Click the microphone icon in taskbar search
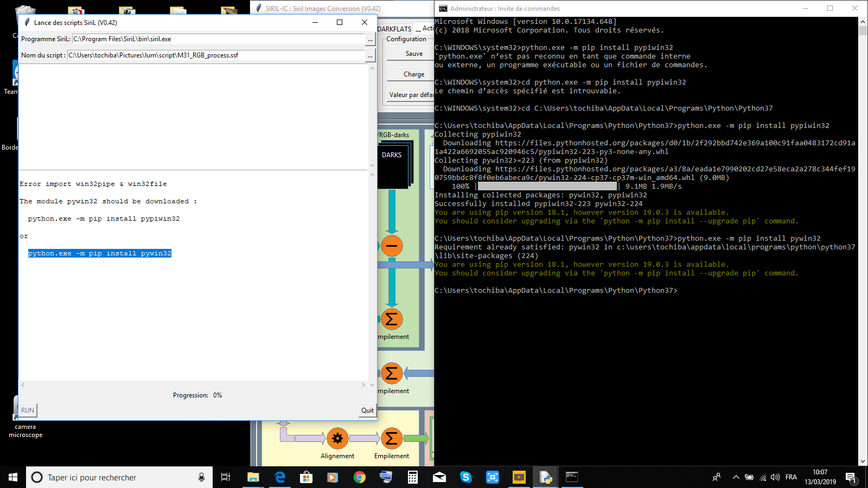Viewport: 868px width, 488px height. 201,477
